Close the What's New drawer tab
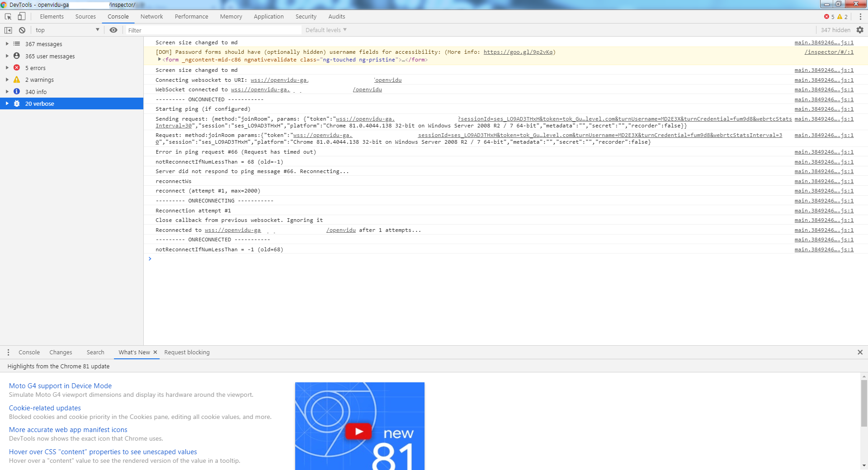The height and width of the screenshot is (470, 868). (x=155, y=352)
